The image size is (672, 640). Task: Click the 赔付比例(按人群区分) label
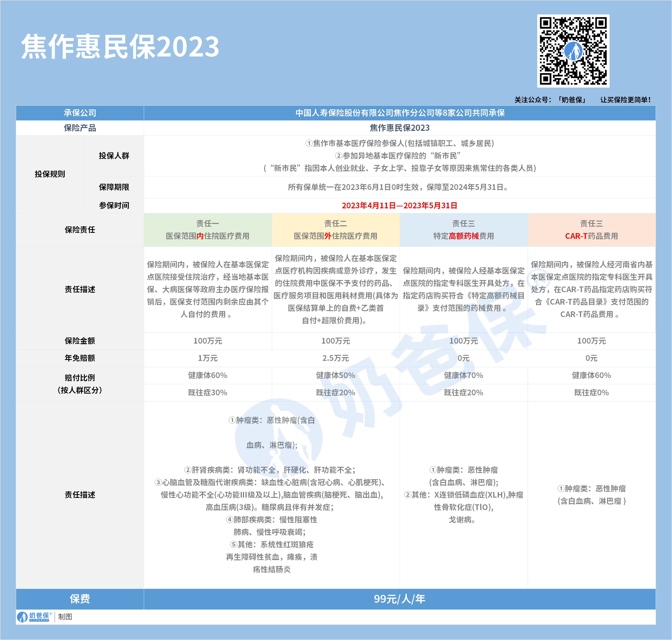pos(80,384)
